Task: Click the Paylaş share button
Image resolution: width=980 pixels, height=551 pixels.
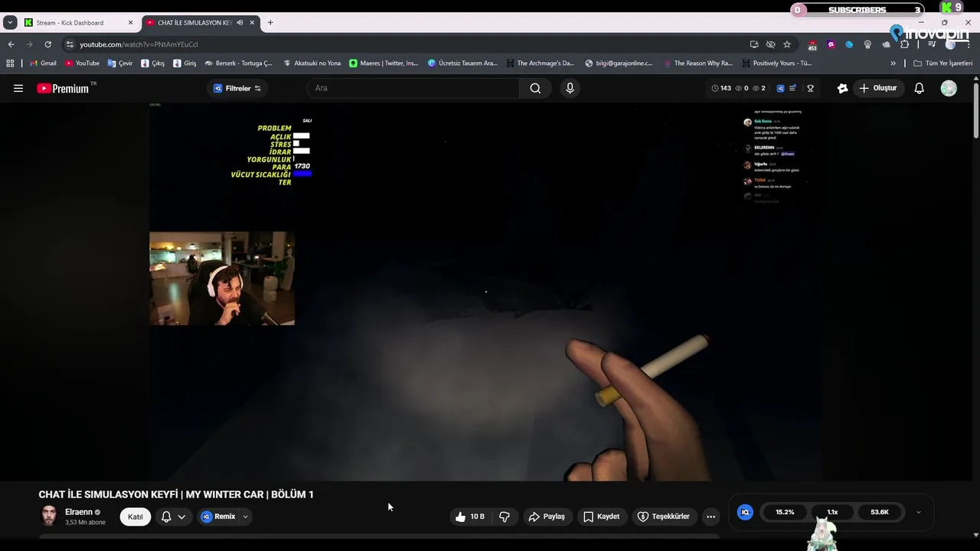Action: coord(547,517)
